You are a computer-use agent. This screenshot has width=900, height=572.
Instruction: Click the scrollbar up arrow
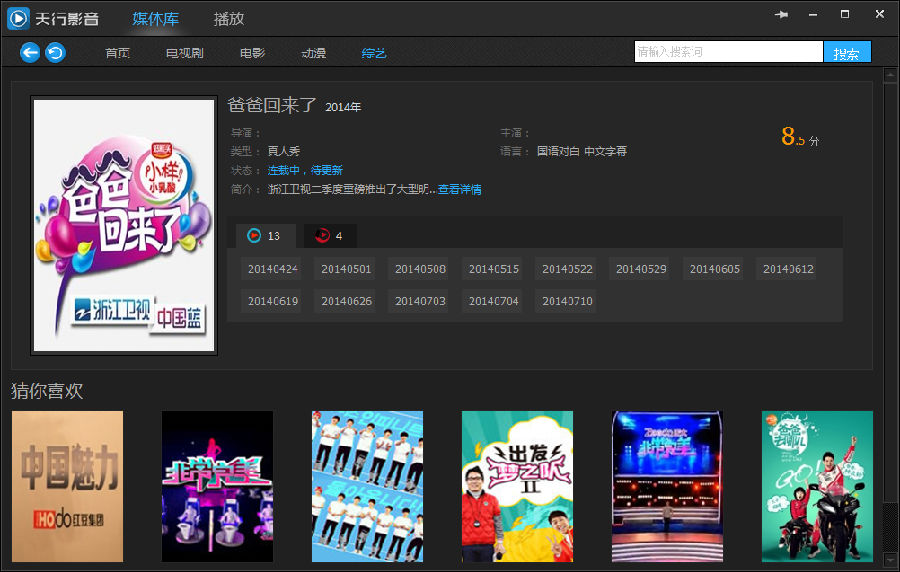pyautogui.click(x=890, y=75)
